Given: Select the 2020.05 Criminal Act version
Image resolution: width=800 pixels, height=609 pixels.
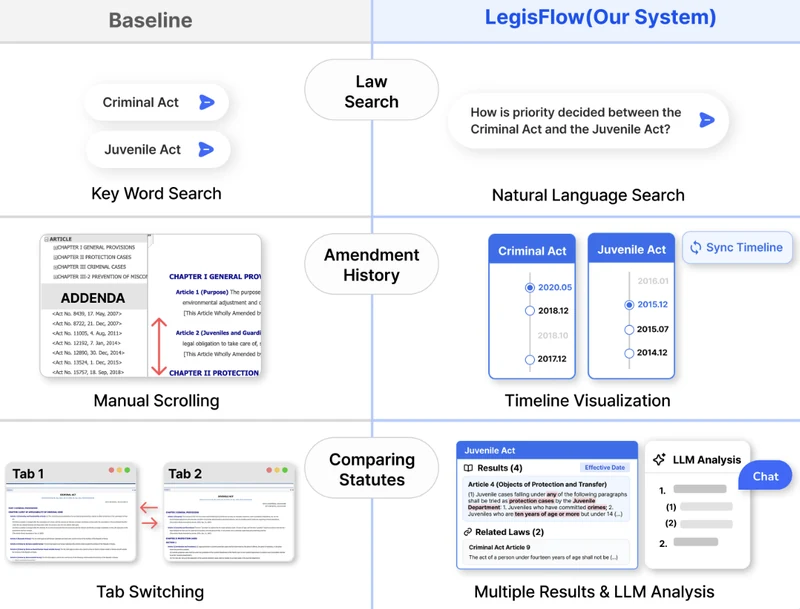Looking at the screenshot, I should 530,288.
